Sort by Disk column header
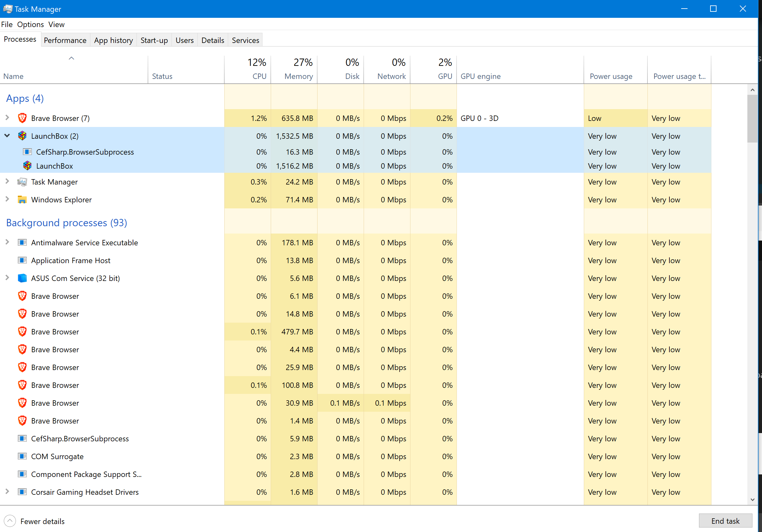 point(340,70)
